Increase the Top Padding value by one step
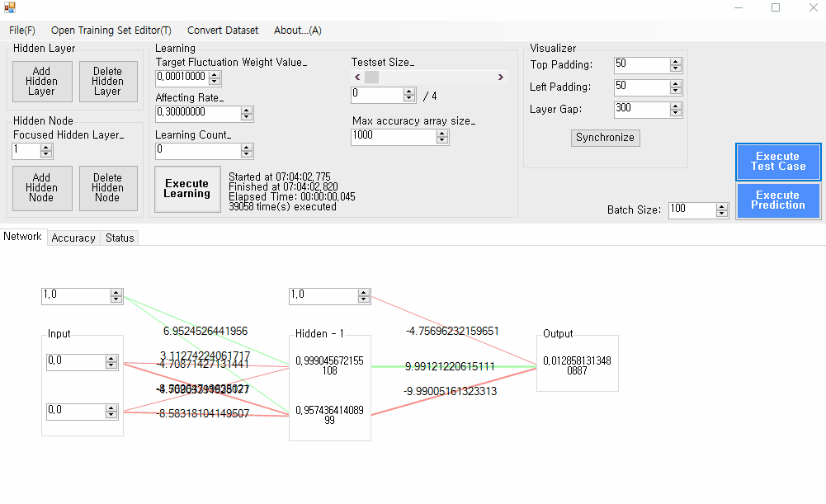Image resolution: width=826 pixels, height=504 pixels. click(676, 62)
